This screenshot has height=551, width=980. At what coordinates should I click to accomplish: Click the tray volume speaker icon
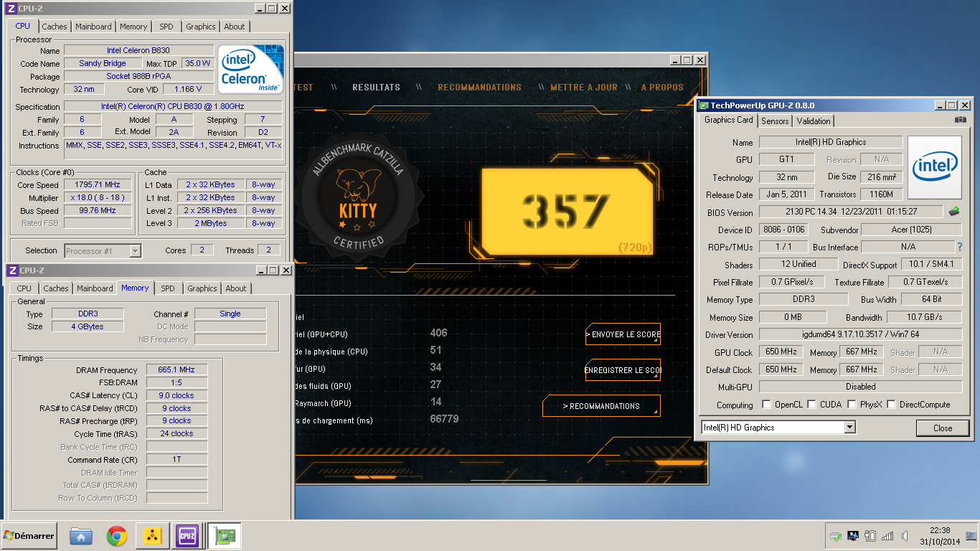[906, 536]
